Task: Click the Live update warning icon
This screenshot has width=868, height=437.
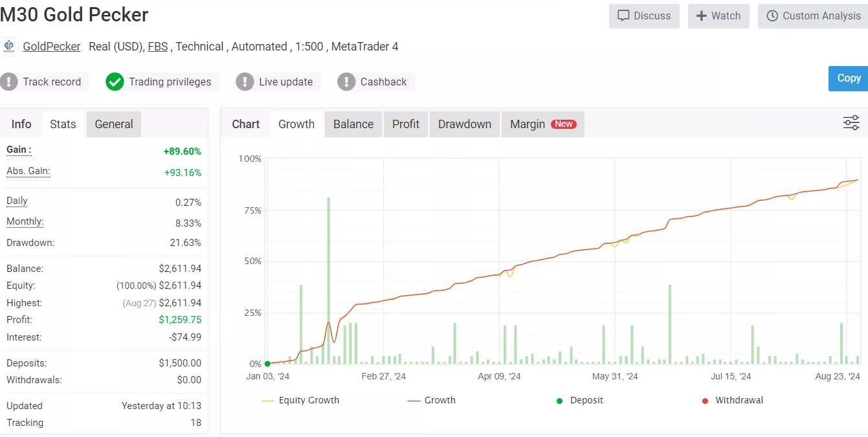Action: pos(245,82)
